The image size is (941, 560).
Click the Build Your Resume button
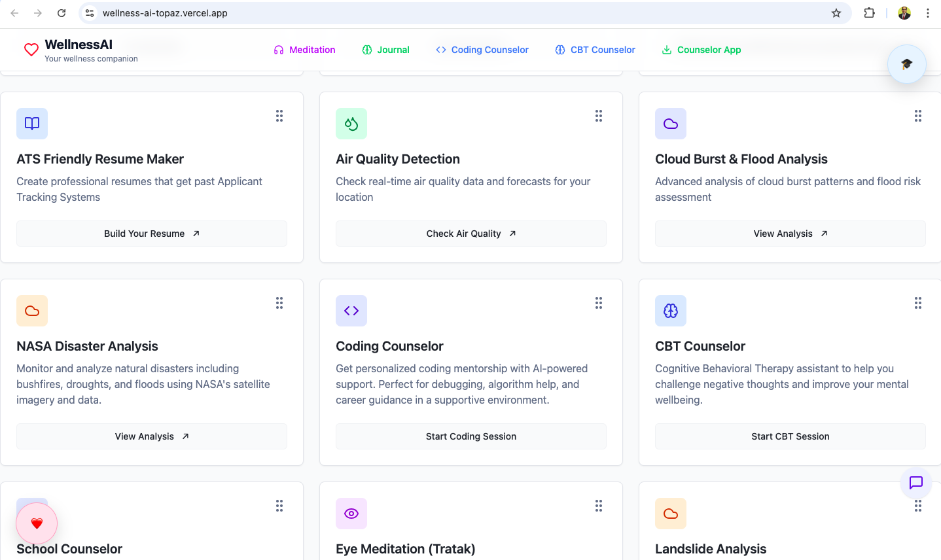(152, 234)
